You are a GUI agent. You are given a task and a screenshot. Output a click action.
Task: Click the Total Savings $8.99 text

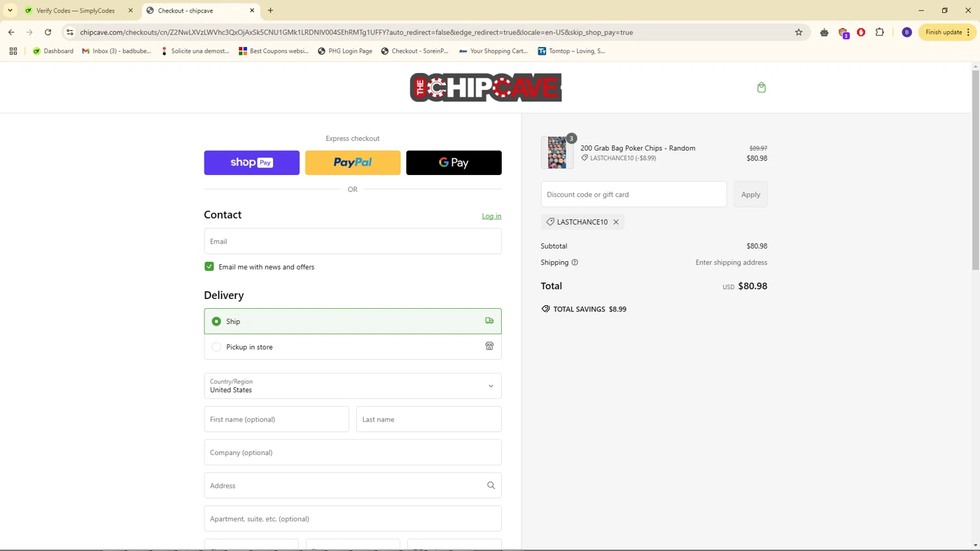590,309
